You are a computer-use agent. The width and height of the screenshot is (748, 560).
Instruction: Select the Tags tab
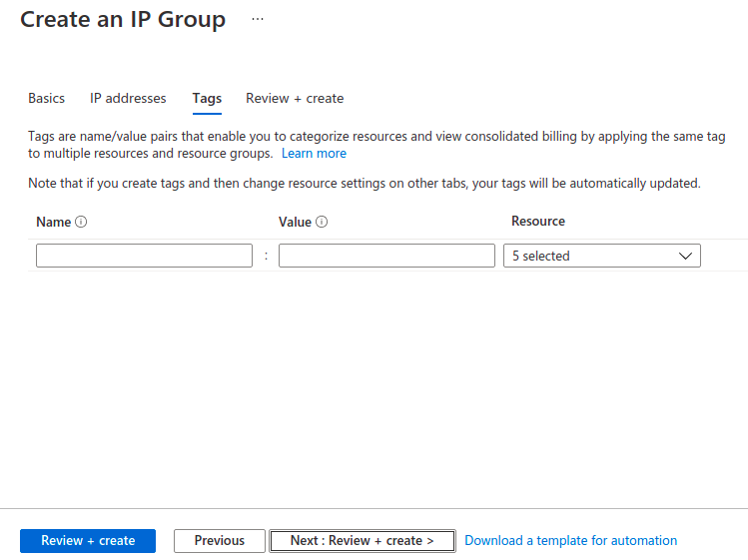click(x=207, y=98)
